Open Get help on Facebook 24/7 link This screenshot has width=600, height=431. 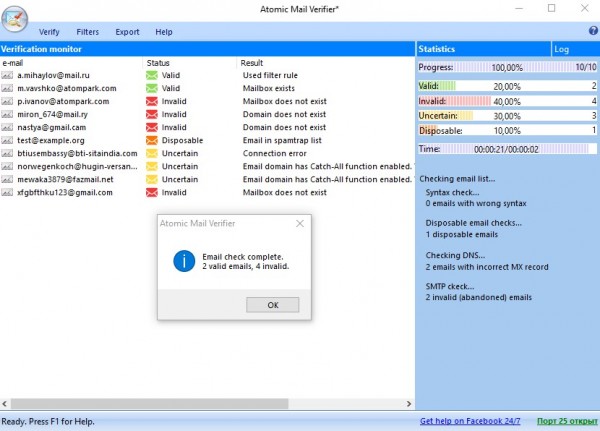(x=470, y=421)
